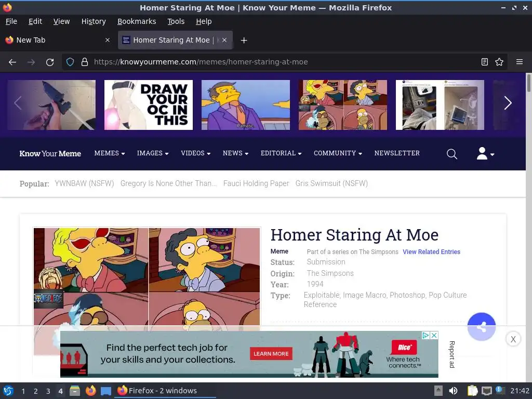Viewport: 532px width, 399px height.
Task: Switch to virtual desktop 1
Action: (23, 391)
